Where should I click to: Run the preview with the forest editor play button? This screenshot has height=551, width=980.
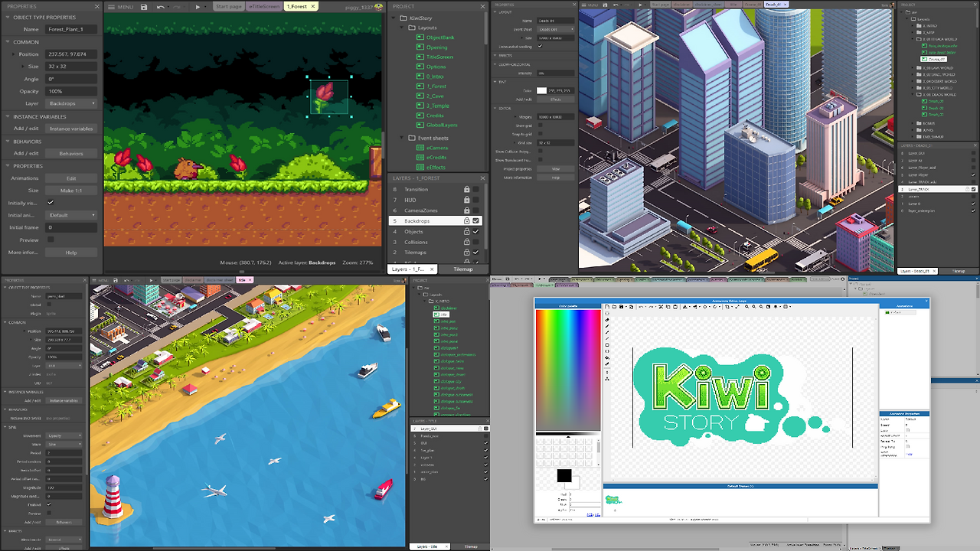[198, 7]
